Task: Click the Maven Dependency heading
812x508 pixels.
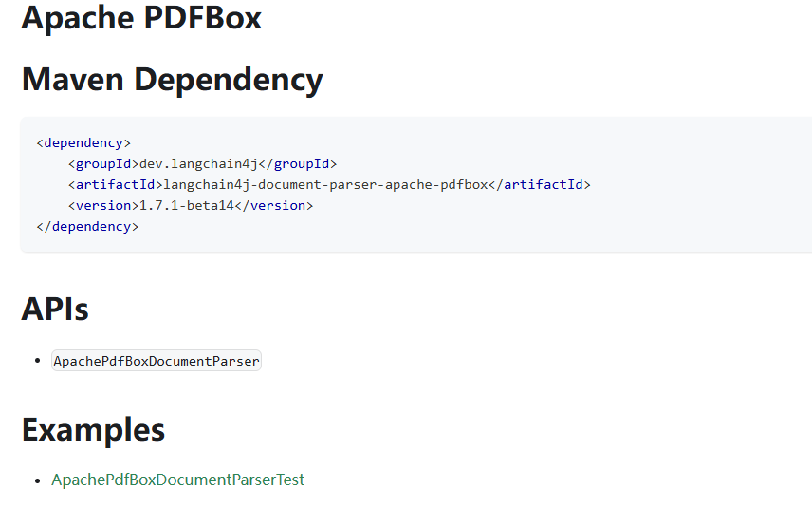Action: tap(173, 81)
